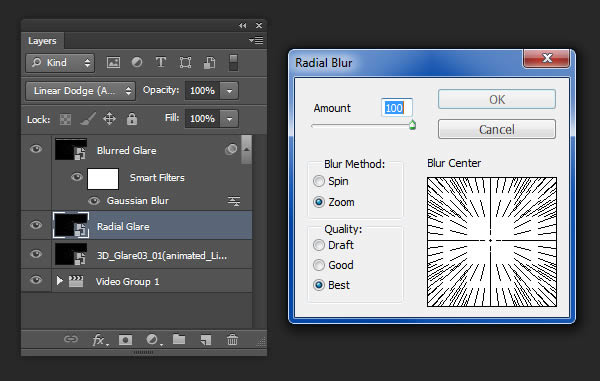Screen dimensions: 600x381
Task: Collapse the Layers panel with double arrows
Action: (243, 26)
